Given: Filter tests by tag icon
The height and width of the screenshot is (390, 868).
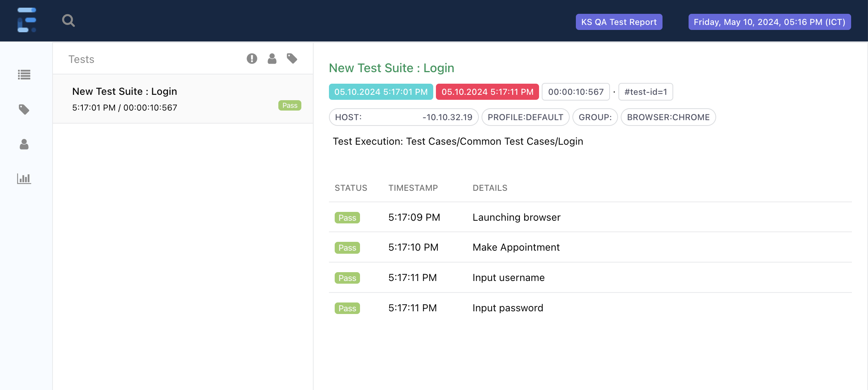Looking at the screenshot, I should pyautogui.click(x=292, y=59).
